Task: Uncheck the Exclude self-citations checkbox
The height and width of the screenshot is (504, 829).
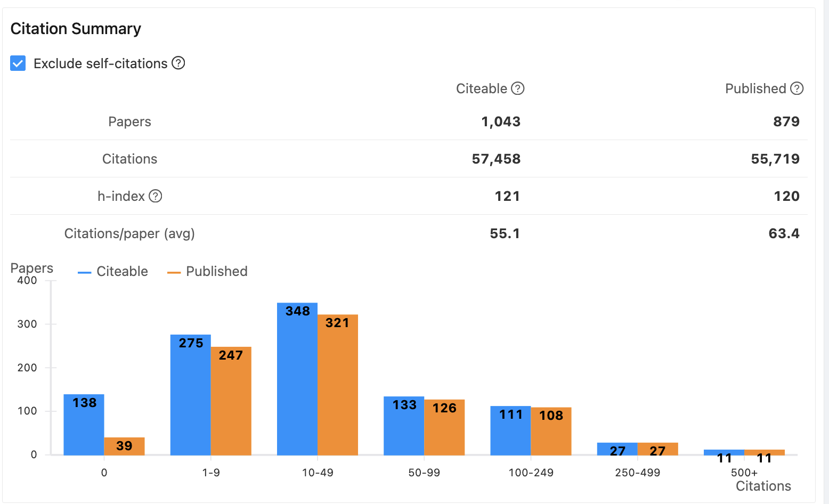Action: pyautogui.click(x=18, y=63)
